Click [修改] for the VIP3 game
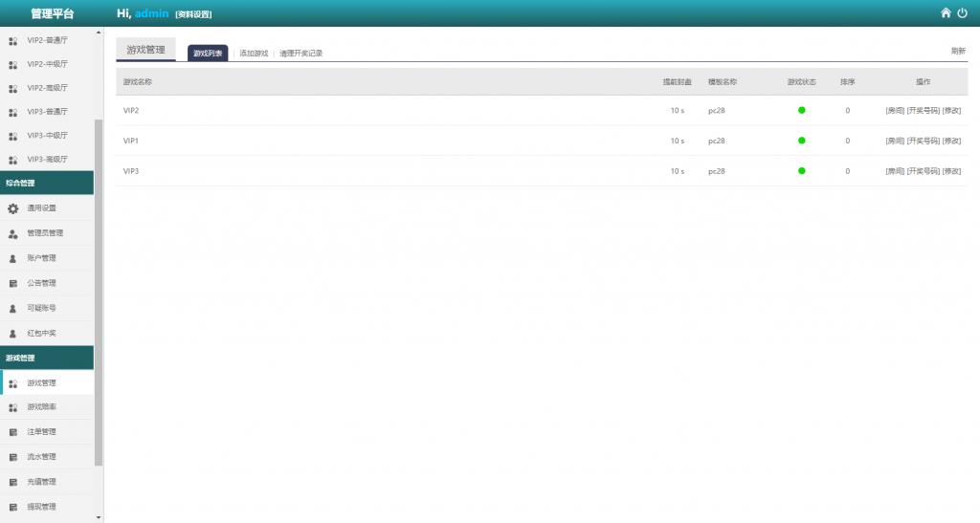This screenshot has width=980, height=523. point(952,171)
